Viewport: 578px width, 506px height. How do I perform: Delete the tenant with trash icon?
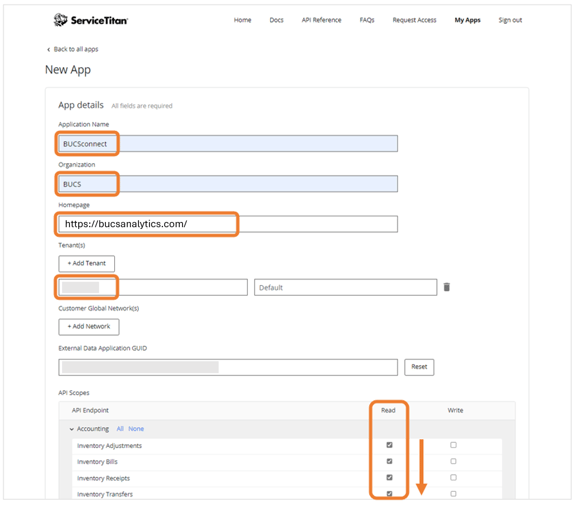(446, 287)
